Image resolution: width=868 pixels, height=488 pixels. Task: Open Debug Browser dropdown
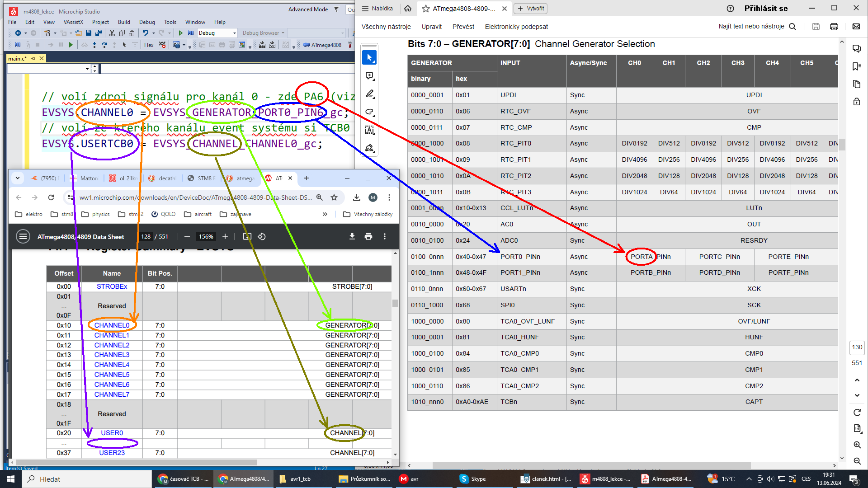coord(263,33)
